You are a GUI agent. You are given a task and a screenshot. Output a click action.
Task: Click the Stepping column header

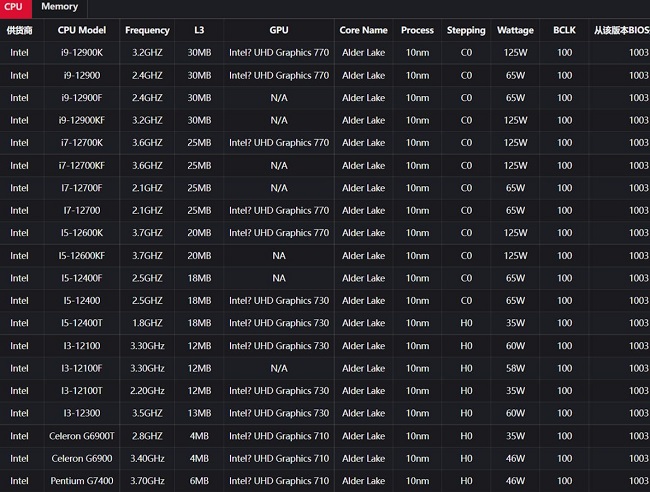coord(466,30)
